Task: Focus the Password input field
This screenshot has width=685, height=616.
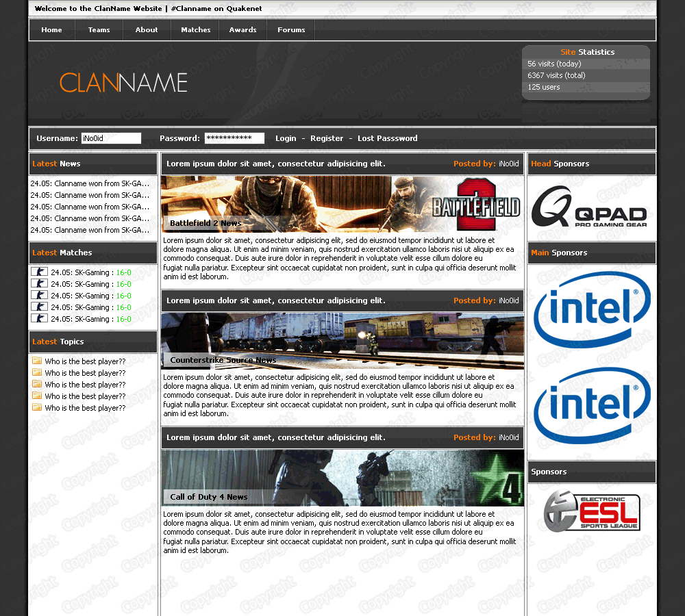Action: tap(234, 138)
